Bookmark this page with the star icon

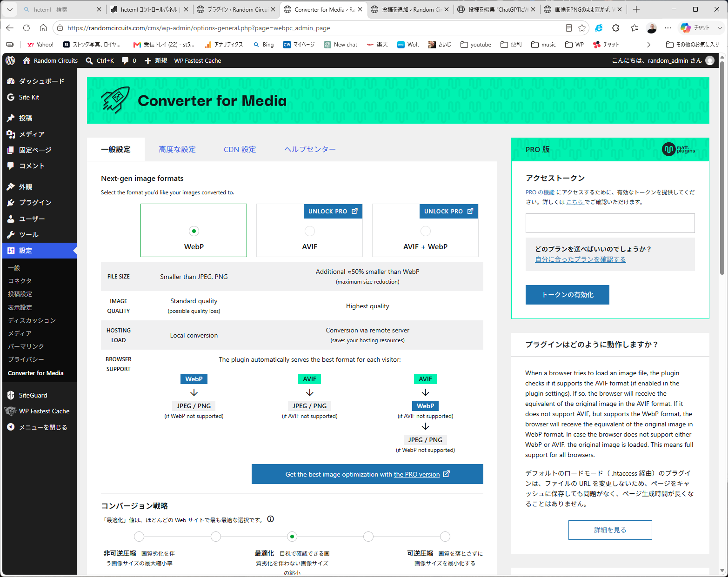tap(582, 28)
